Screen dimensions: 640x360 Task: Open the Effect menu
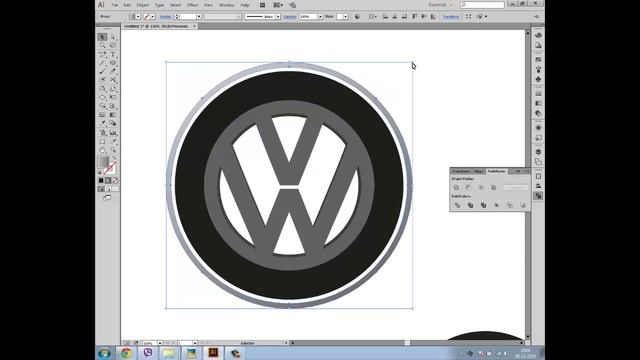coord(192,5)
